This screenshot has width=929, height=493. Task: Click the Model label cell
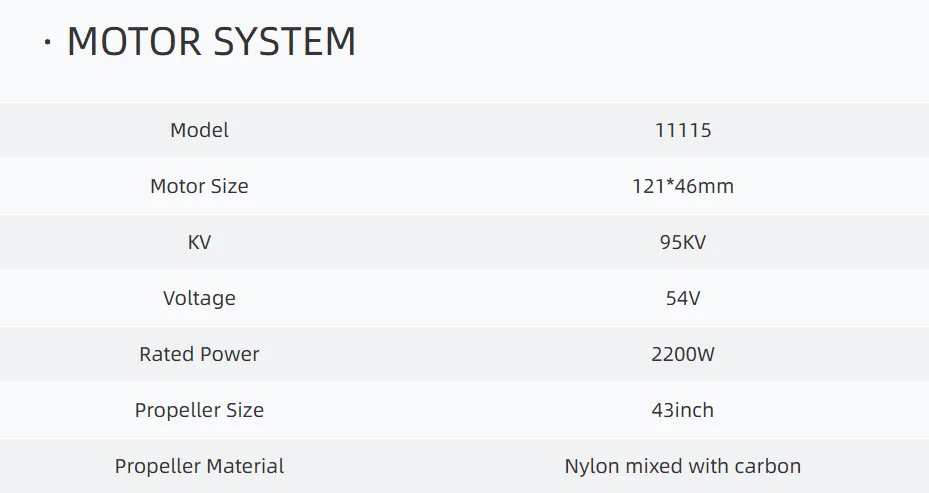(x=199, y=130)
